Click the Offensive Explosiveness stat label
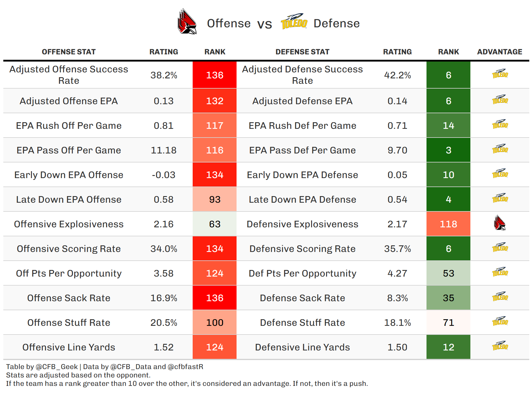The image size is (532, 394). (69, 224)
